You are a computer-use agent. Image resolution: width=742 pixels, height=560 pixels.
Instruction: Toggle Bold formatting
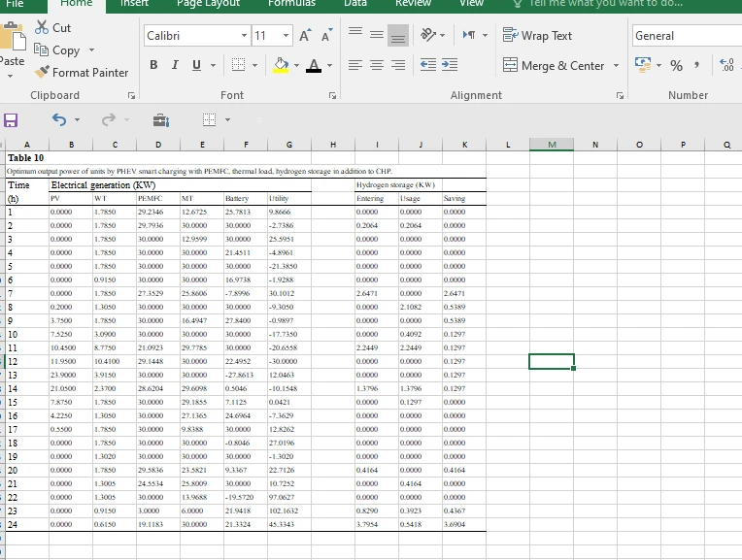[154, 66]
